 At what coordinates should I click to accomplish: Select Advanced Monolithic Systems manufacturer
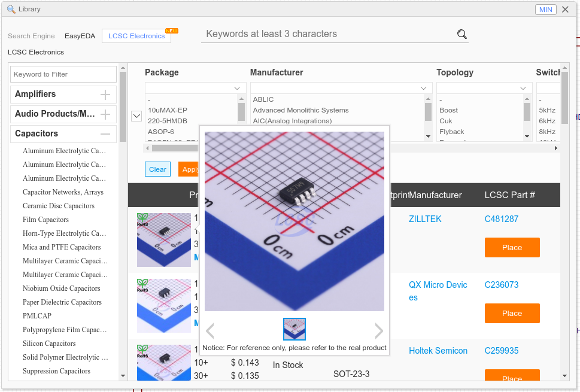tap(300, 110)
